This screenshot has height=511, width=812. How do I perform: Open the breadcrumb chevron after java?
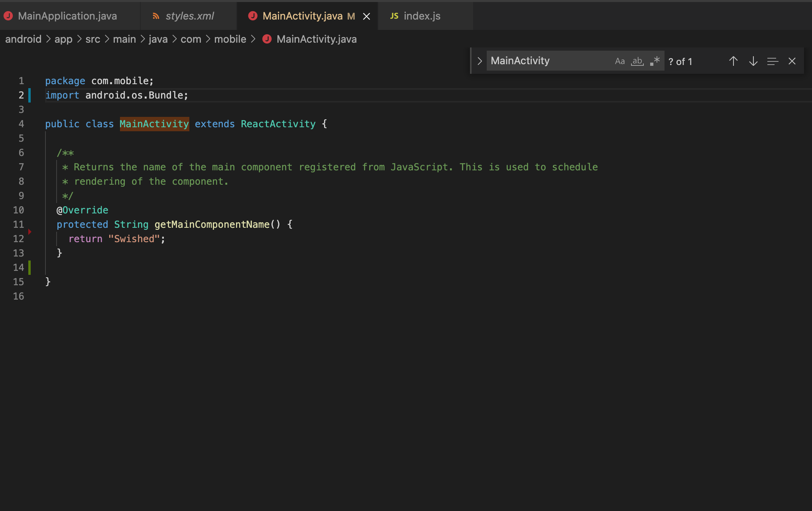(x=174, y=39)
